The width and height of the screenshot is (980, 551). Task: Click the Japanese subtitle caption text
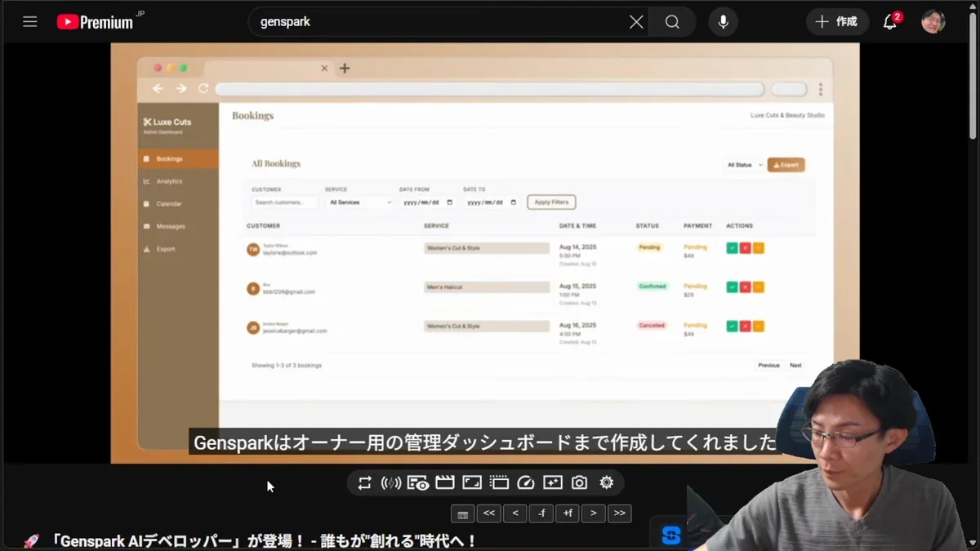[484, 443]
